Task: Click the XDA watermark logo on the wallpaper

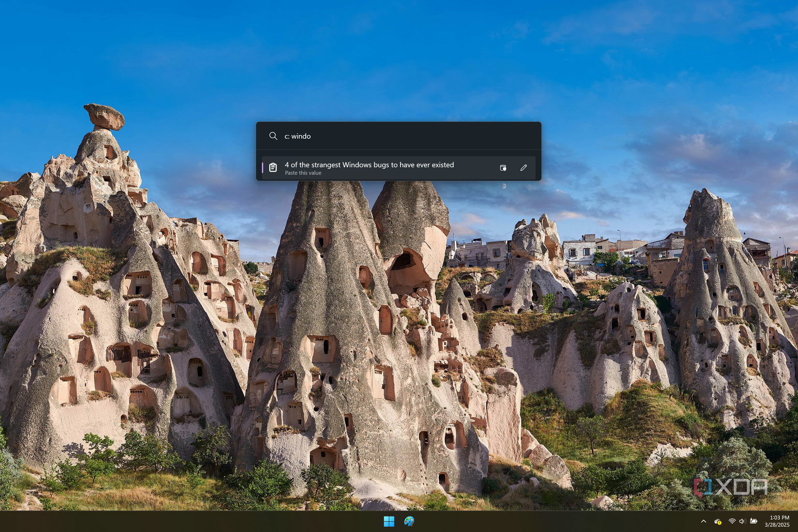Action: 731,487
